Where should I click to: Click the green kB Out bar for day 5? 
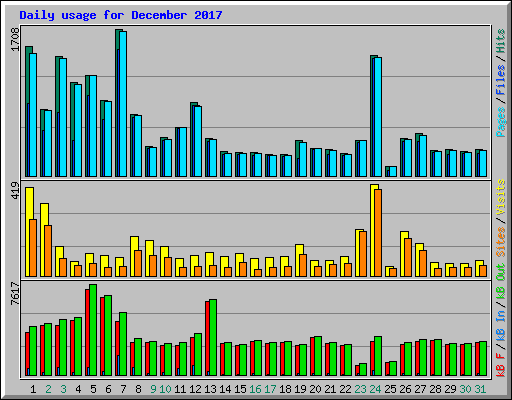93,330
